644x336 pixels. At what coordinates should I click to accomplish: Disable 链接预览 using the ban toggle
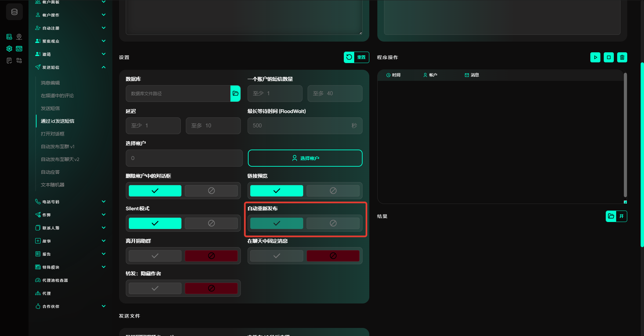tap(333, 191)
